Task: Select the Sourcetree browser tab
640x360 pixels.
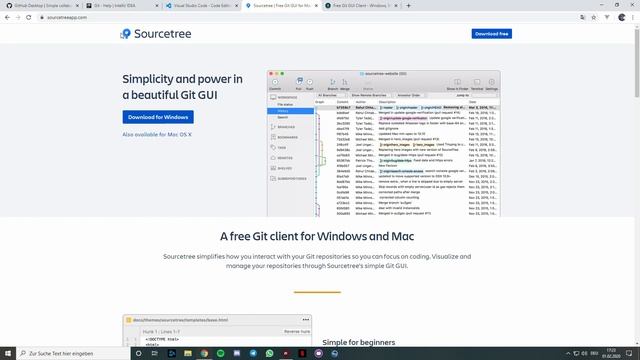Action: point(281,6)
